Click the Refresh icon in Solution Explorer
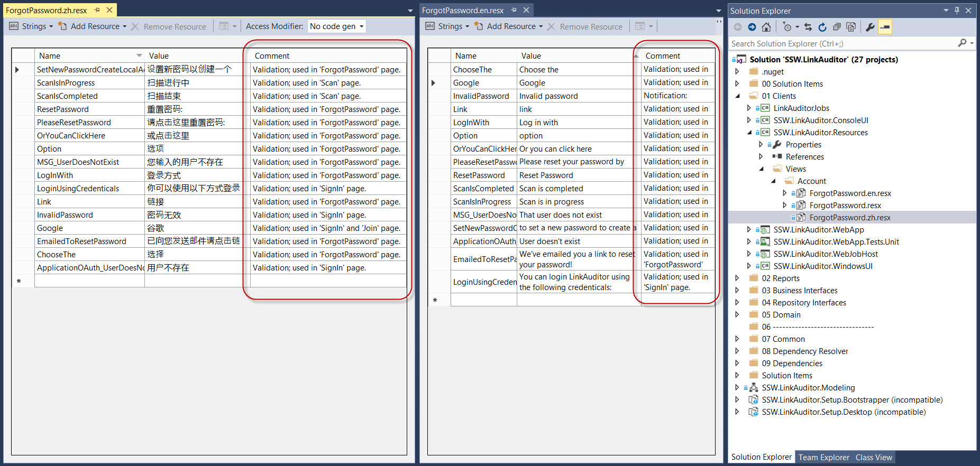The height and width of the screenshot is (466, 980). (822, 27)
